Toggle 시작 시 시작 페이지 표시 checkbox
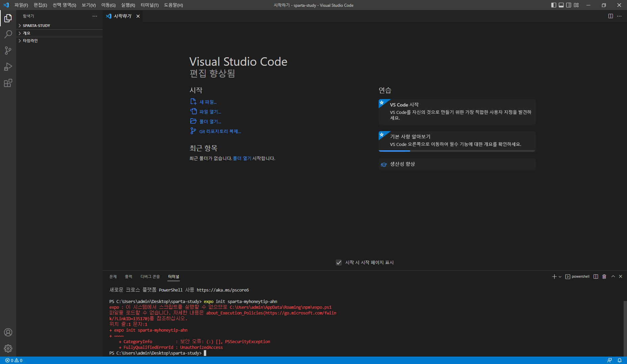The height and width of the screenshot is (364, 627). [x=339, y=263]
